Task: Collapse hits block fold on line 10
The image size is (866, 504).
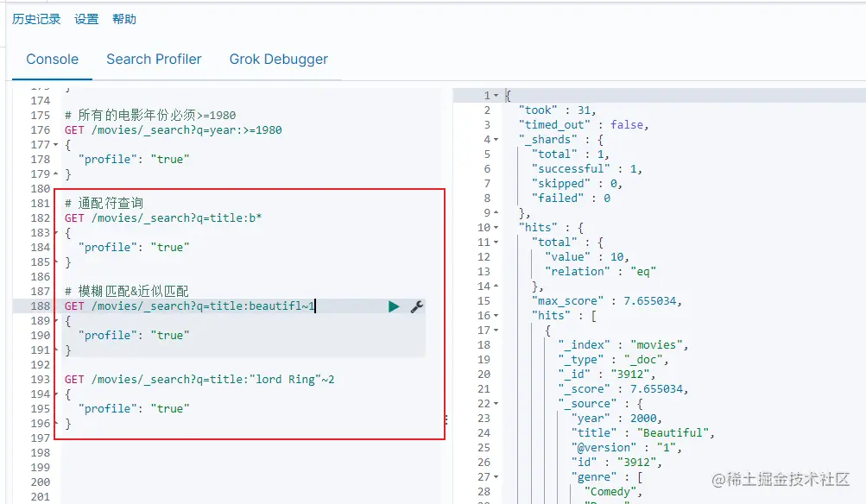Action: pos(496,228)
